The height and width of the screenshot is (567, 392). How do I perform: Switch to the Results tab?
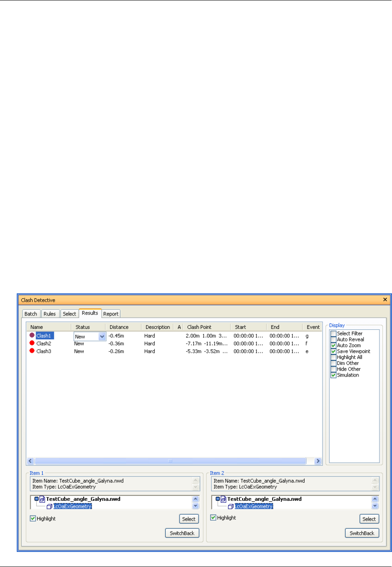click(x=90, y=313)
